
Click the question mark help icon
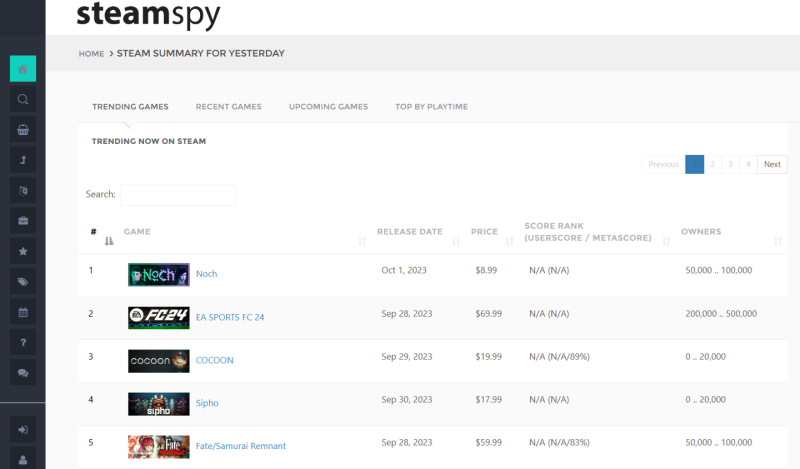pos(23,342)
